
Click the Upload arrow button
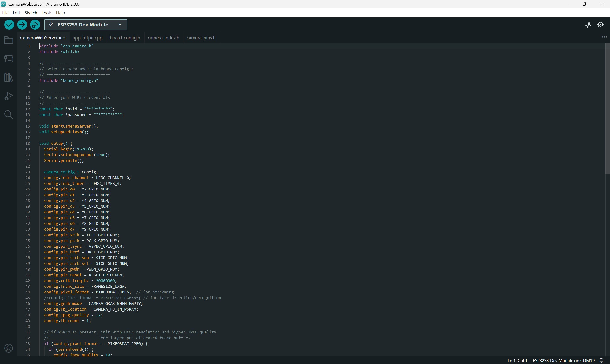(x=22, y=25)
